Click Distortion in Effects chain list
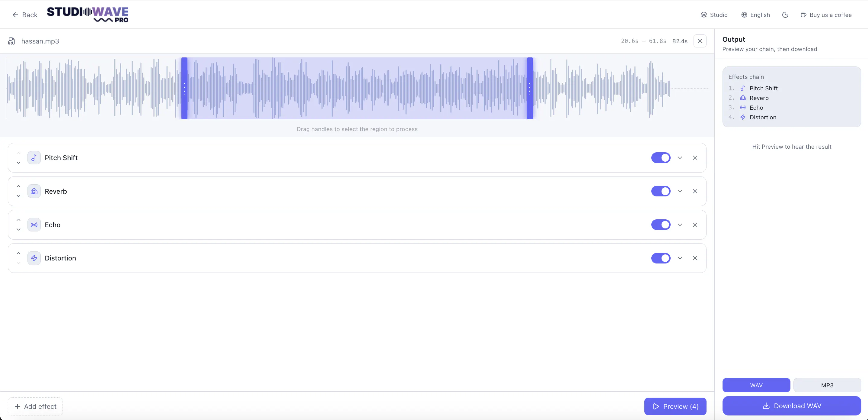This screenshot has height=420, width=868. [x=763, y=118]
